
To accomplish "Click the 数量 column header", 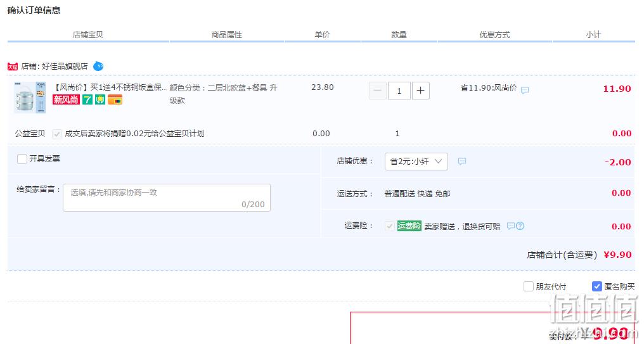I will pos(399,35).
